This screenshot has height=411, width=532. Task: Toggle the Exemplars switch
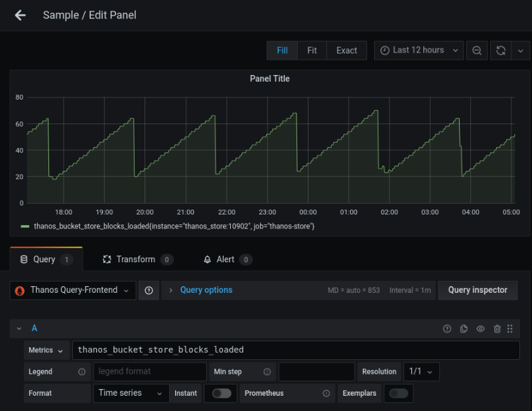[x=399, y=393]
